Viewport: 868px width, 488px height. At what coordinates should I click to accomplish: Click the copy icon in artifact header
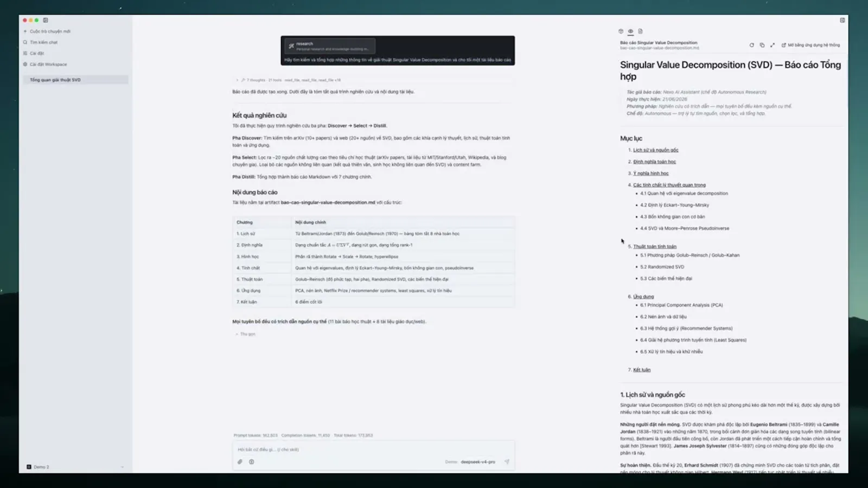click(x=762, y=45)
